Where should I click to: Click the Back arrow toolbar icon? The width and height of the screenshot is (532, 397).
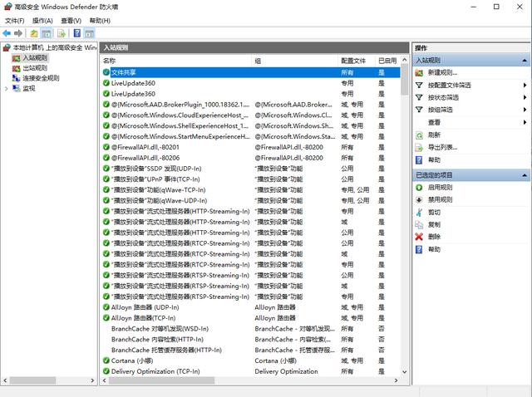point(7,33)
